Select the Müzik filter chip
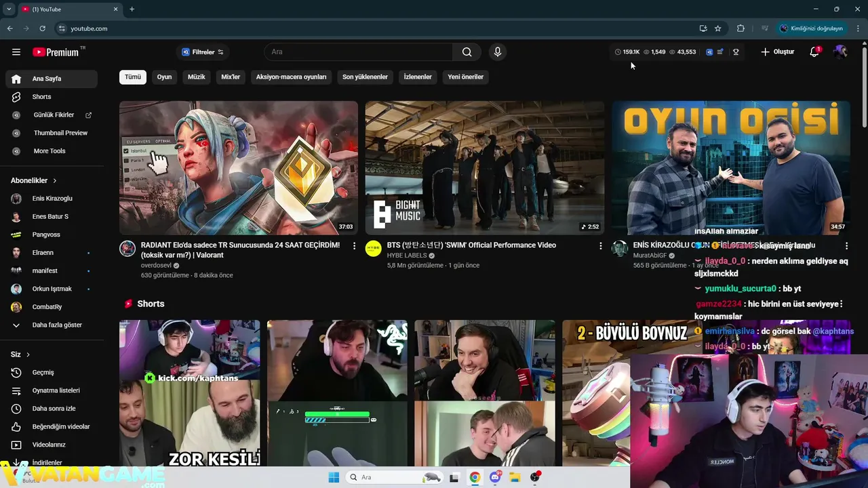868x488 pixels. pos(196,77)
